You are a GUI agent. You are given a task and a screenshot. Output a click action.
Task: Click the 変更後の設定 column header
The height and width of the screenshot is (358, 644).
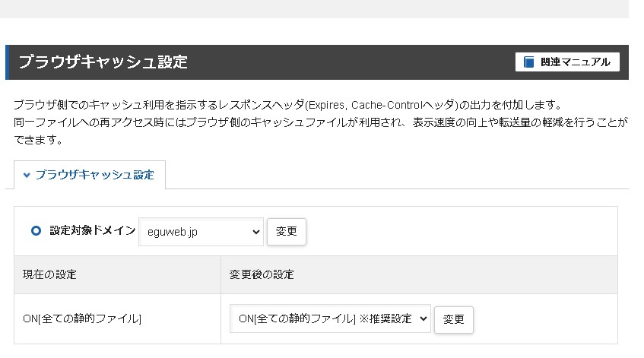pos(262,274)
